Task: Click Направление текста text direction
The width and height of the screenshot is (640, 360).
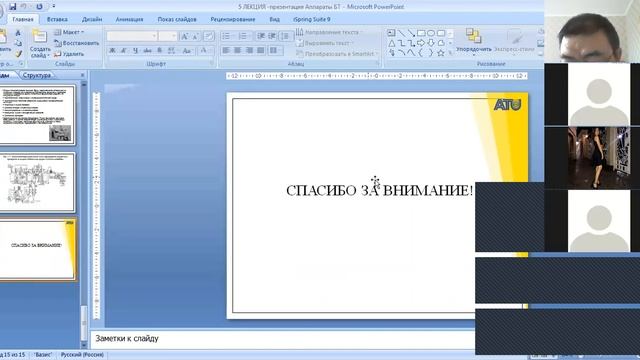Action: [329, 32]
